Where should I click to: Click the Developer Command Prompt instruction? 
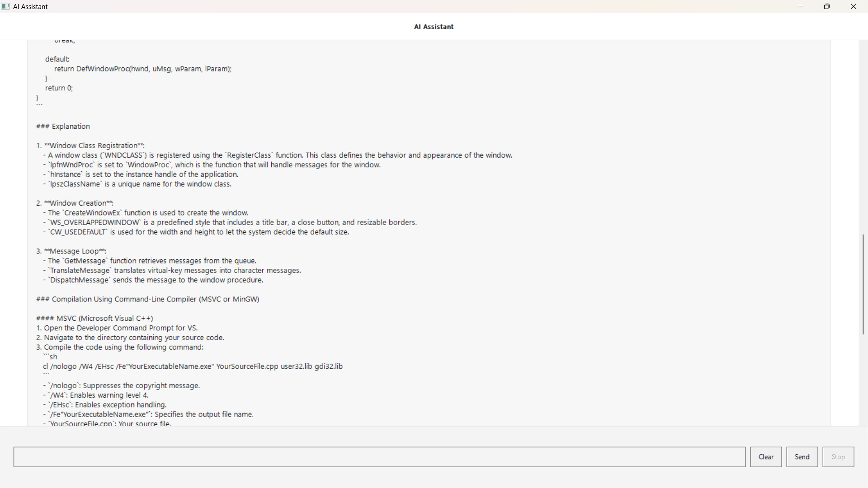coord(117,328)
